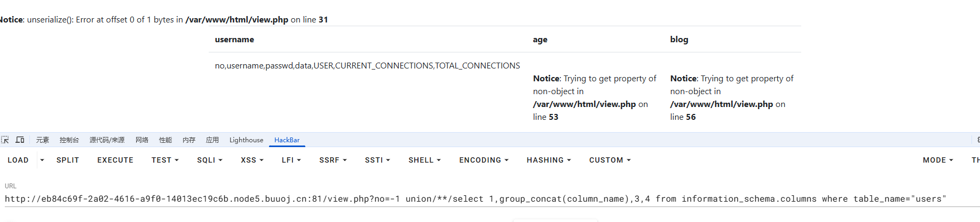Viewport: 980px width, 222px height.
Task: Open the SQLI dropdown menu
Action: point(209,160)
